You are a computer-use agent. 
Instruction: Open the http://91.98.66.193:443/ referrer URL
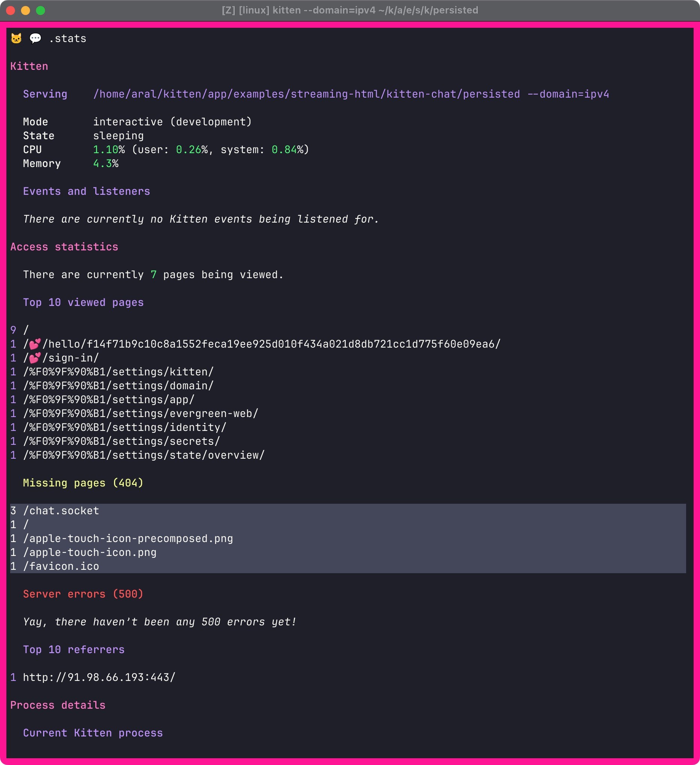(x=99, y=677)
